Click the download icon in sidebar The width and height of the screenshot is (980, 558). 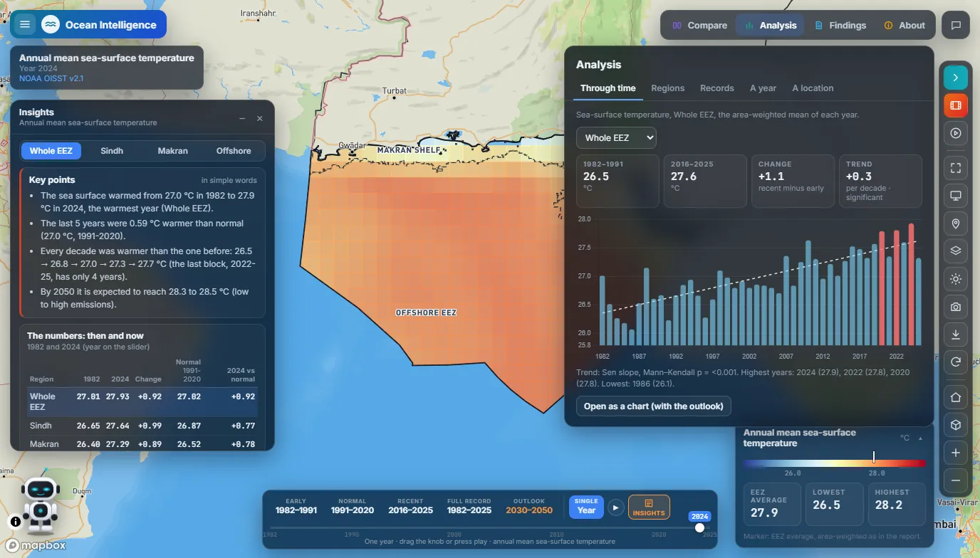(956, 335)
